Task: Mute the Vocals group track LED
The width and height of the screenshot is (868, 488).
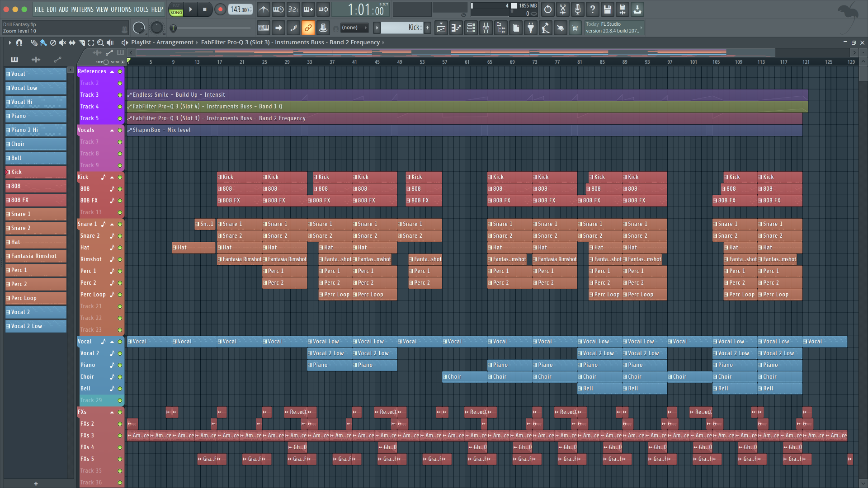Action: [120, 130]
